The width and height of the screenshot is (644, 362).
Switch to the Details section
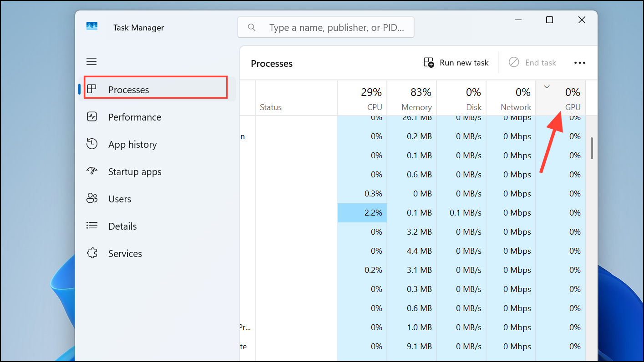pyautogui.click(x=122, y=226)
